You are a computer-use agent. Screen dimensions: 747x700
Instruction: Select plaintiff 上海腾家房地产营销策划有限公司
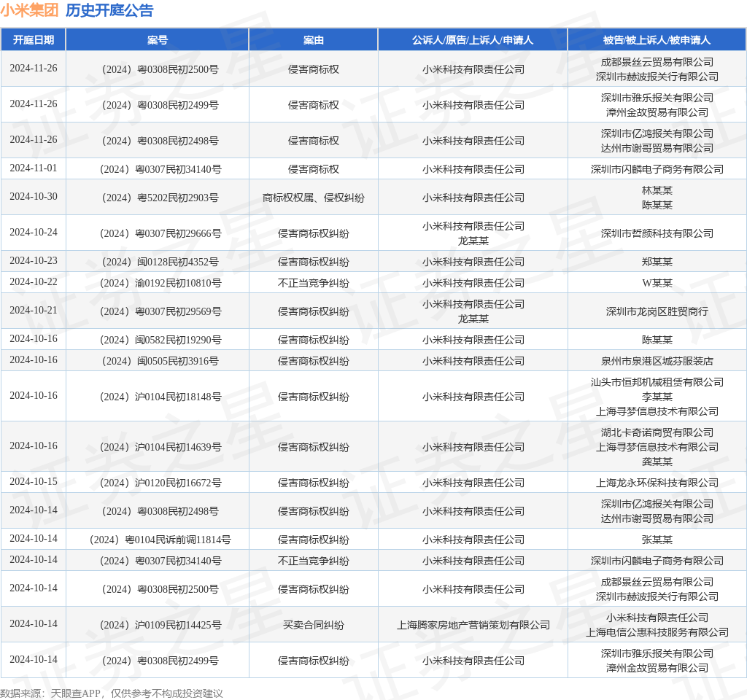(473, 625)
